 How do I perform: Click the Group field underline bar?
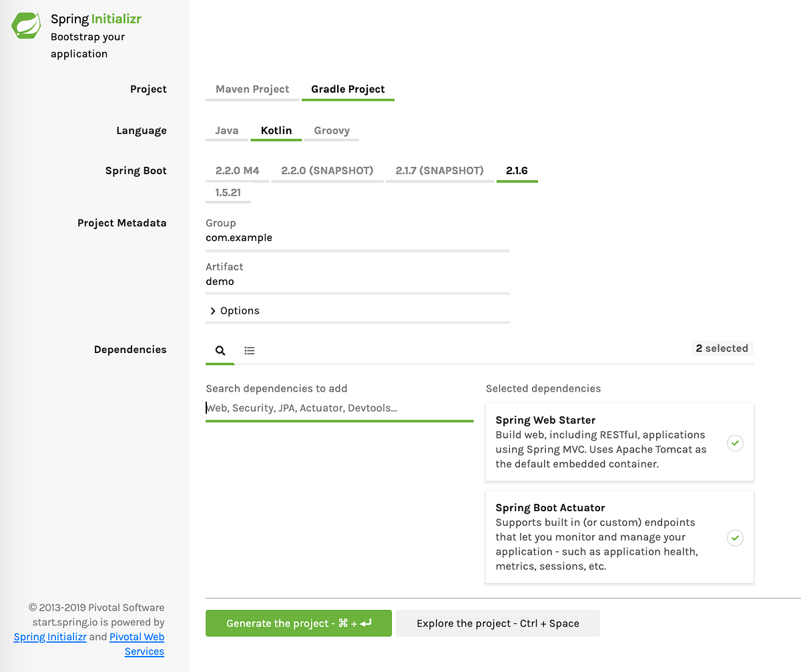[x=358, y=251]
